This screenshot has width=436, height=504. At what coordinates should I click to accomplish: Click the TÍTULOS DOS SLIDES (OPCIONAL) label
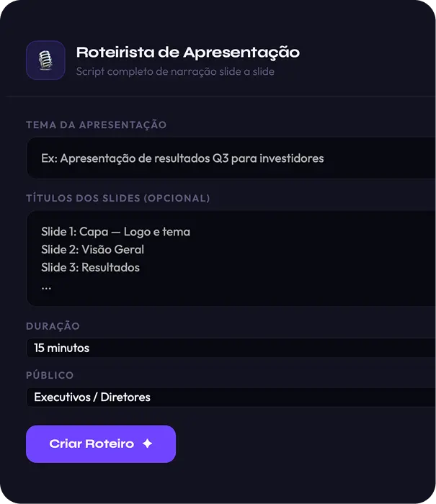coord(117,198)
